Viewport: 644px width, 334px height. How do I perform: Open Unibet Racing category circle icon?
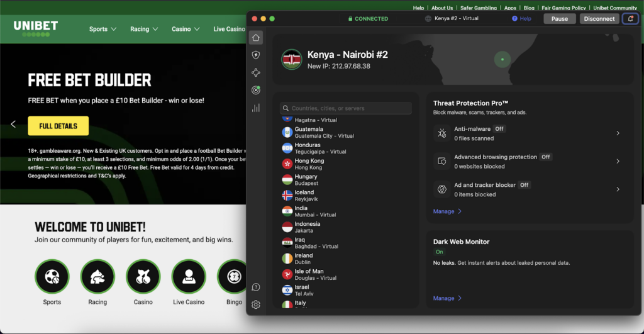point(97,277)
